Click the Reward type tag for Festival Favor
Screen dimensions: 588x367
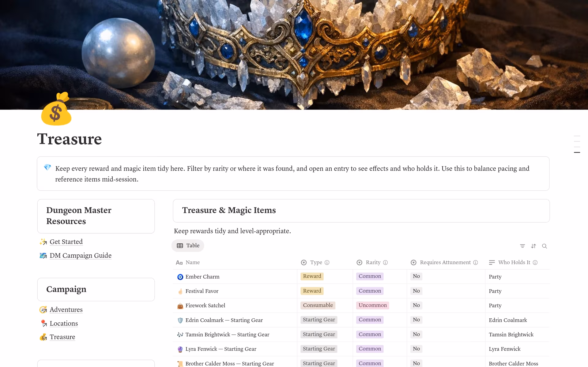click(x=312, y=291)
